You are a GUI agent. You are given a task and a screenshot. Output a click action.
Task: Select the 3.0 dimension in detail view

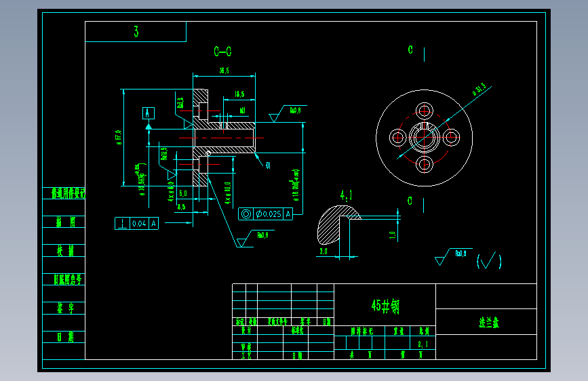point(324,252)
